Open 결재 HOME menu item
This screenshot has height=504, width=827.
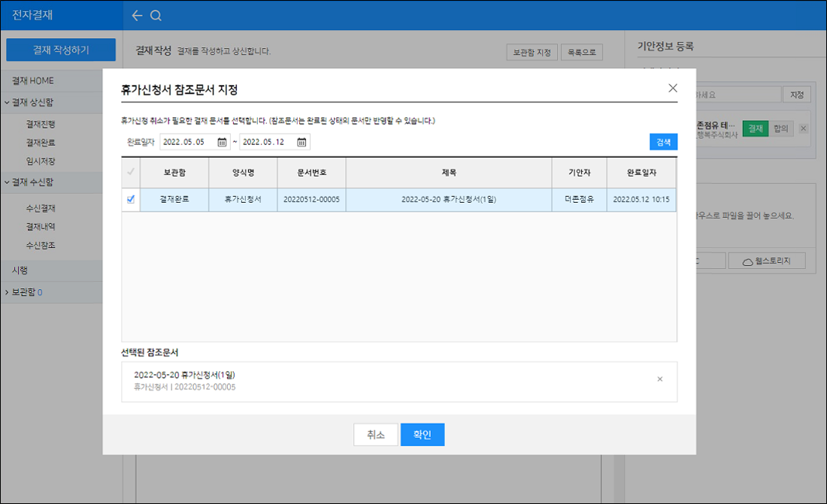[33, 80]
